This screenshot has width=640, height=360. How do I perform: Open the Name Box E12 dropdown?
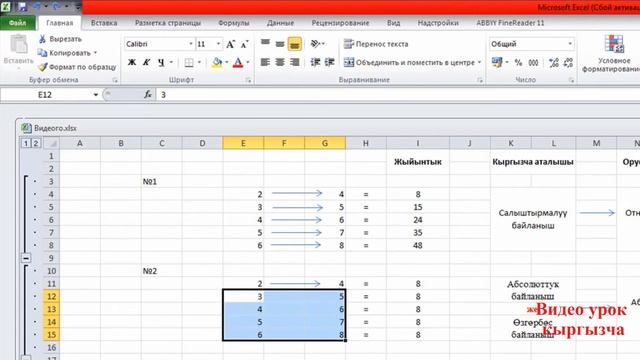96,95
